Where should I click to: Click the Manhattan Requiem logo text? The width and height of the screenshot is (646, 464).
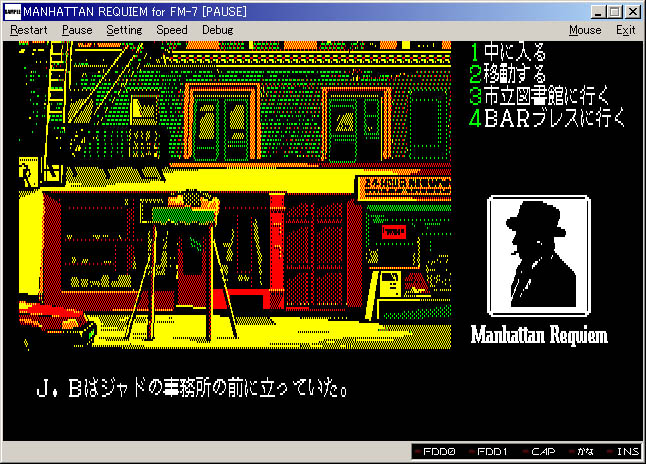[539, 335]
